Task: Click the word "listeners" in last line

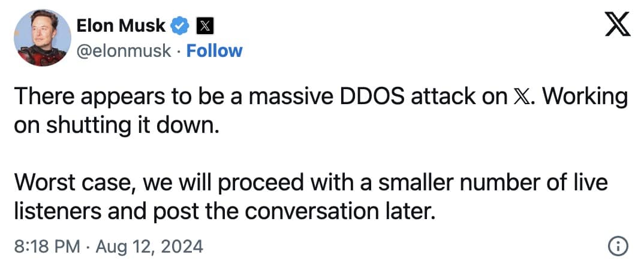Action: tap(58, 208)
